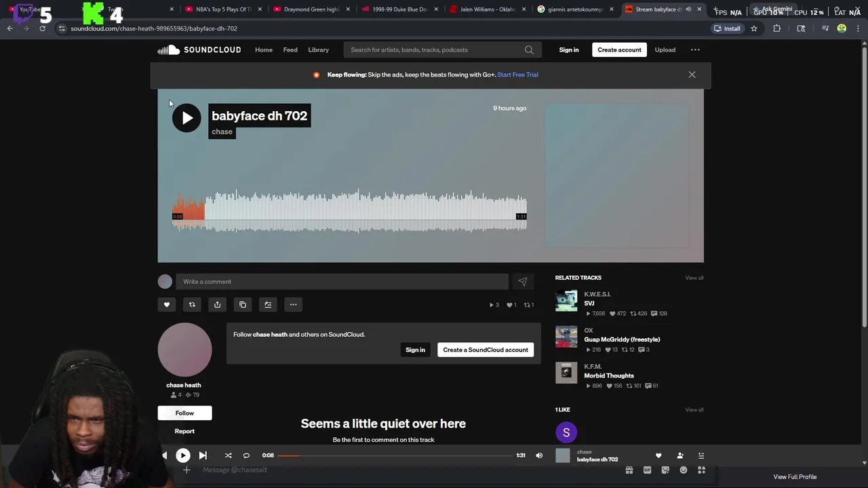Screen dimensions: 868x488
Task: Click play/pause in the bottom player
Action: coord(183,455)
